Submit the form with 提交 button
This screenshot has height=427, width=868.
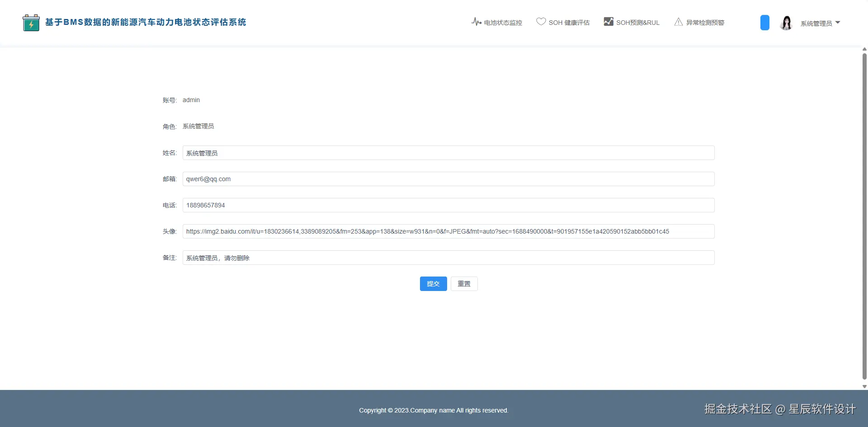(x=434, y=284)
